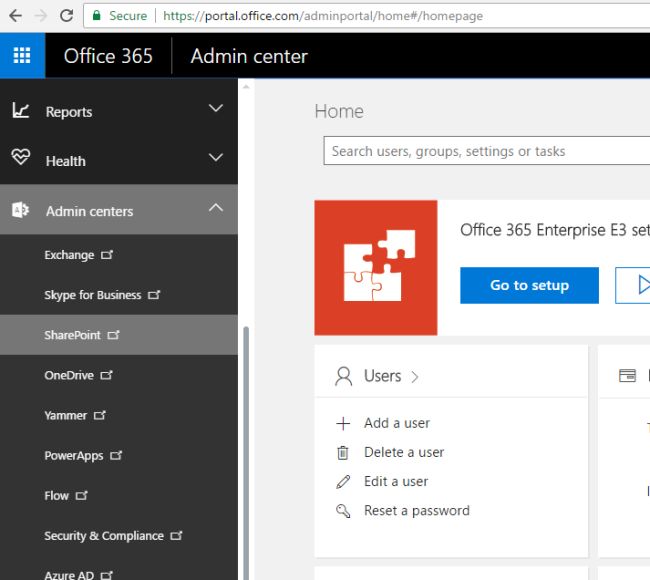The width and height of the screenshot is (650, 580).
Task: Click the browser back arrow
Action: pos(15,16)
